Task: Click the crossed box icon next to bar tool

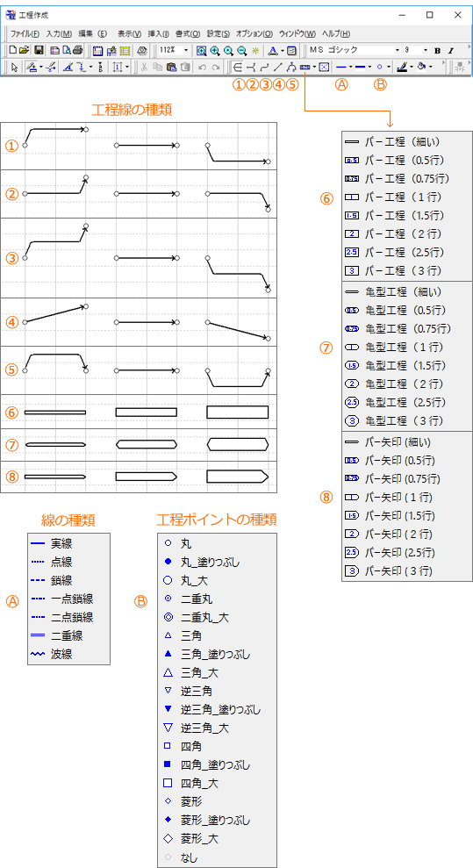Action: (324, 67)
